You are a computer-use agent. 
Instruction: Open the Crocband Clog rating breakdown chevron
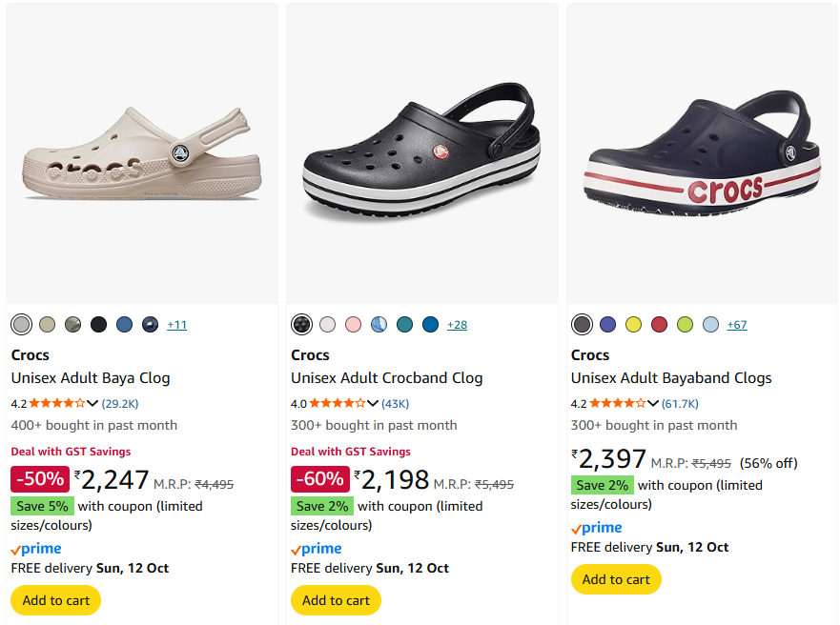click(x=374, y=403)
